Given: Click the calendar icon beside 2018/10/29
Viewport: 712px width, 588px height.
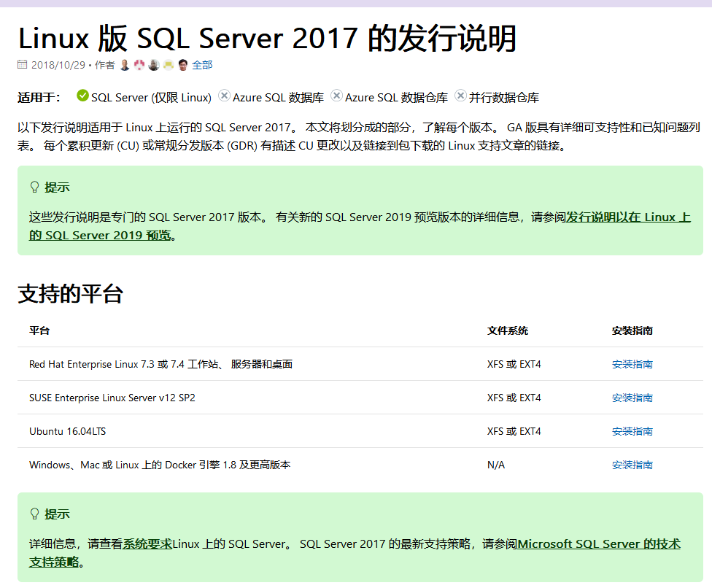Looking at the screenshot, I should 22,64.
